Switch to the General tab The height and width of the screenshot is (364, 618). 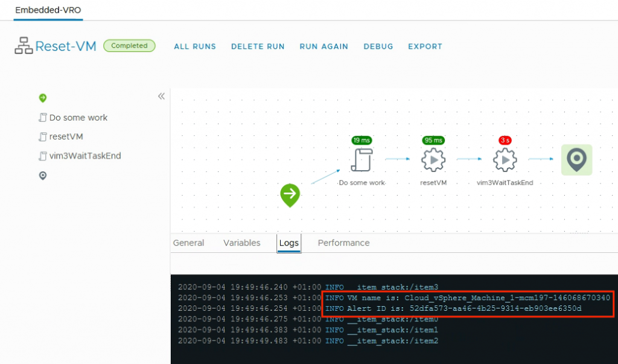coord(188,243)
